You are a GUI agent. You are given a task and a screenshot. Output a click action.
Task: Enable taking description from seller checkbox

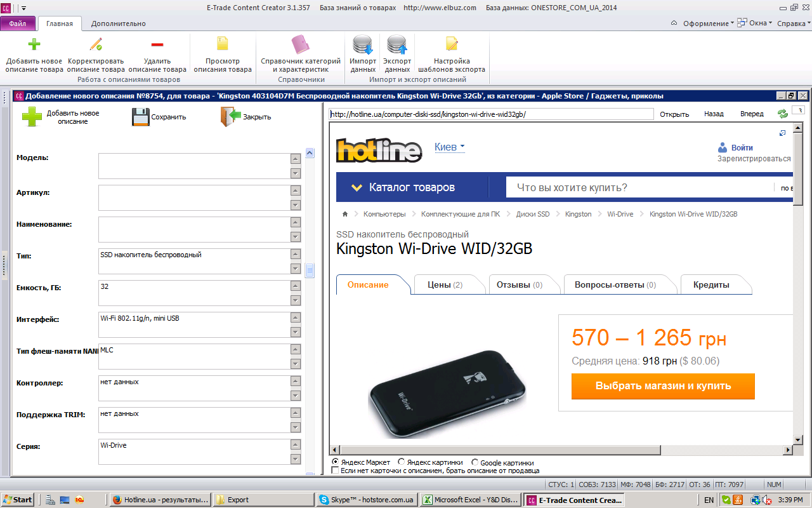[x=336, y=471]
